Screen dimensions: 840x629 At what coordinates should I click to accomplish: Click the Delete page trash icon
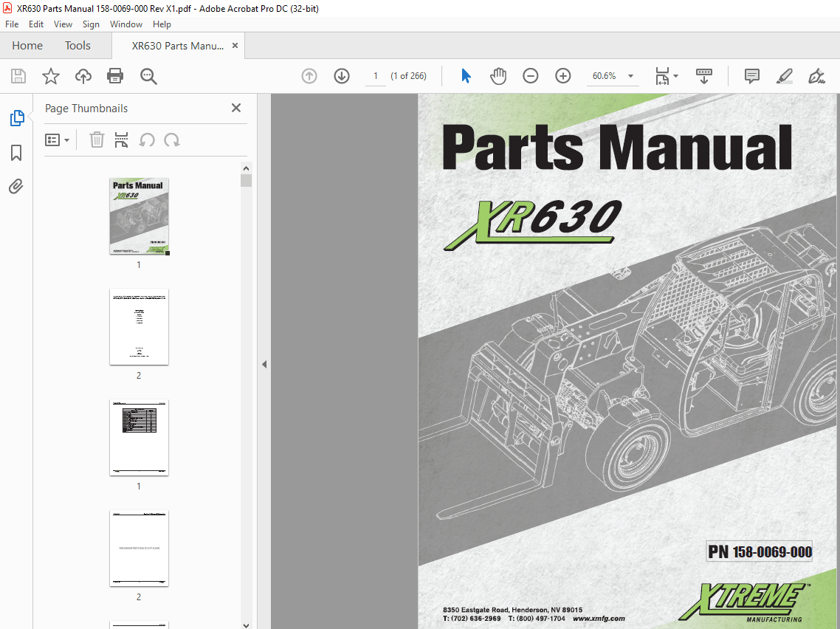97,140
